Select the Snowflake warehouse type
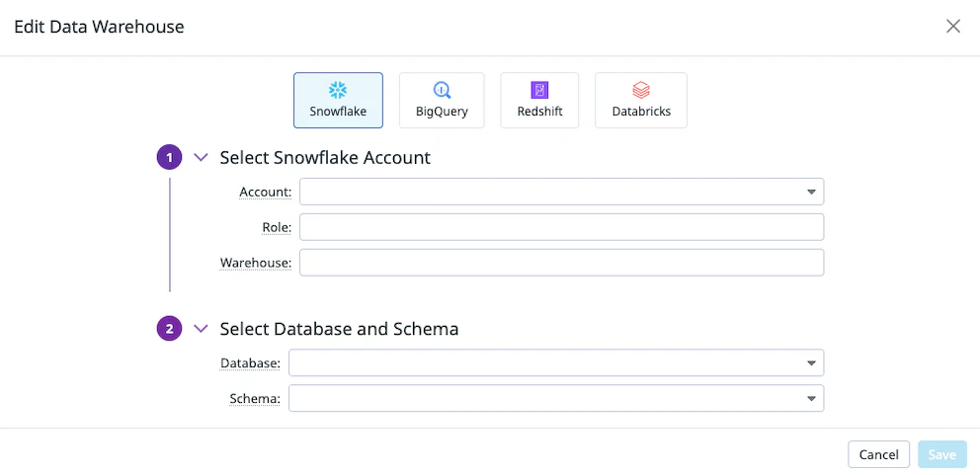This screenshot has height=475, width=980. click(338, 100)
